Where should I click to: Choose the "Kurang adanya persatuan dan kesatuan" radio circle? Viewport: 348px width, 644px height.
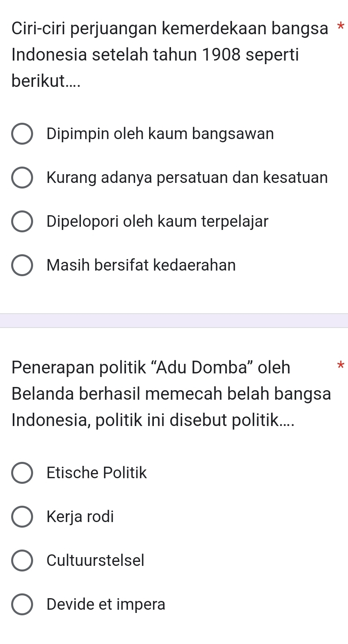click(x=22, y=178)
